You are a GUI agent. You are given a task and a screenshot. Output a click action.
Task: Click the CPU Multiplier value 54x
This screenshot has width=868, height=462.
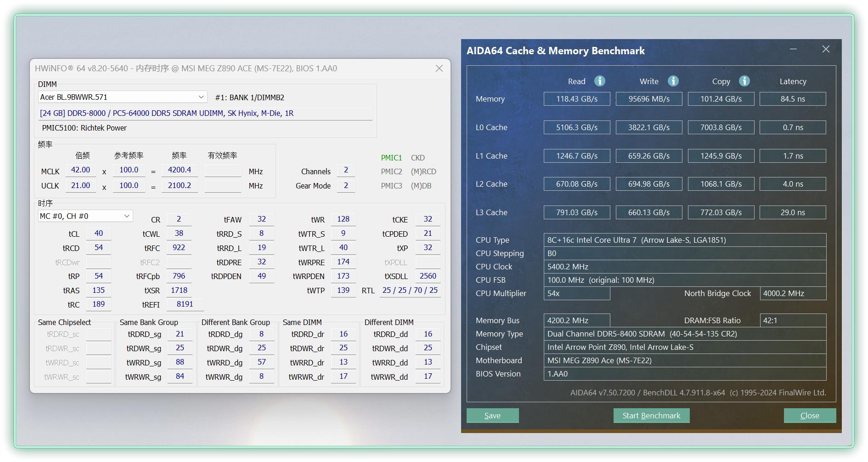click(x=577, y=293)
